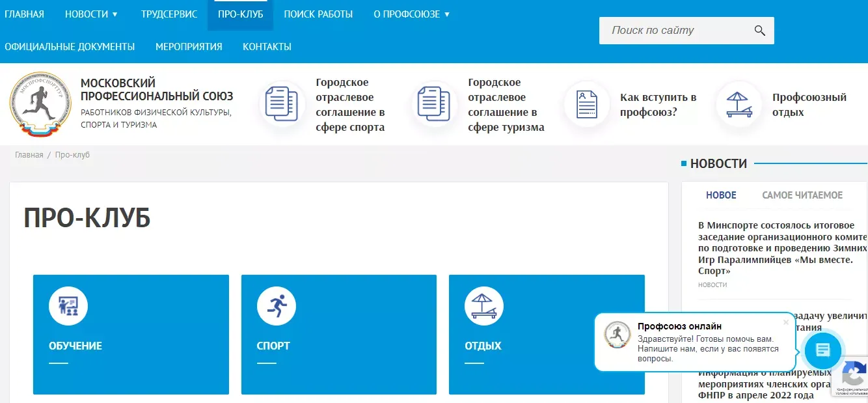Screen dimensions: 868x403
Task: Select the Про-клуб menu item
Action: click(x=241, y=14)
